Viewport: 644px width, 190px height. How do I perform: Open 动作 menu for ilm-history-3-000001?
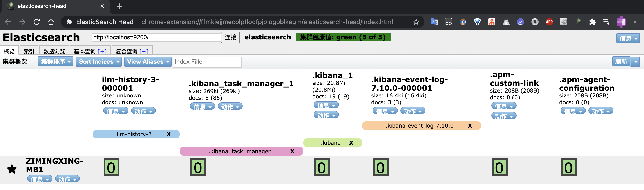coord(143,111)
